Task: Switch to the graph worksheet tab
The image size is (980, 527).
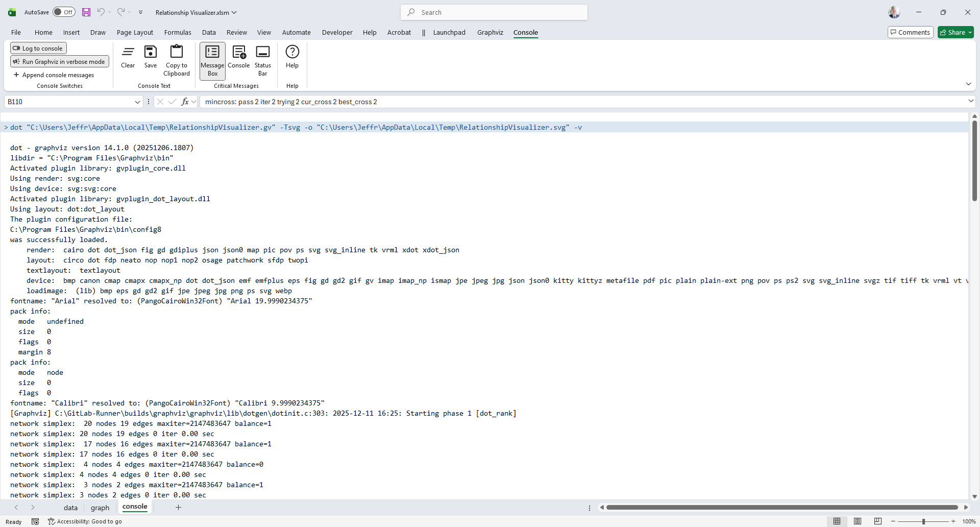Action: click(100, 508)
